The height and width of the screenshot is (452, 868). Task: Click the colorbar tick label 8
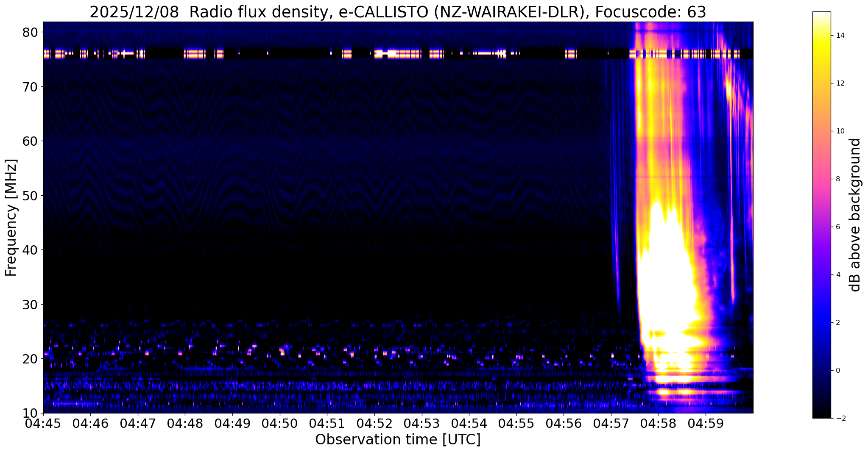click(x=838, y=179)
